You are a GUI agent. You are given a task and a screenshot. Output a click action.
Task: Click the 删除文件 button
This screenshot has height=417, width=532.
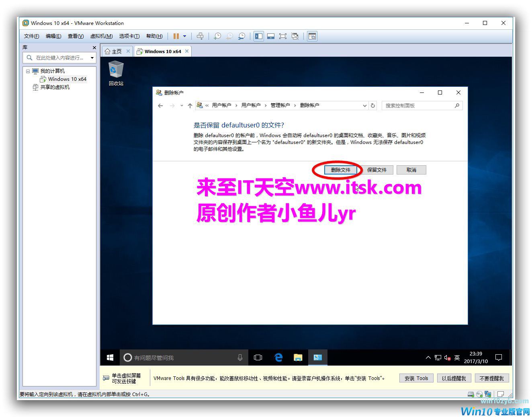pos(340,170)
